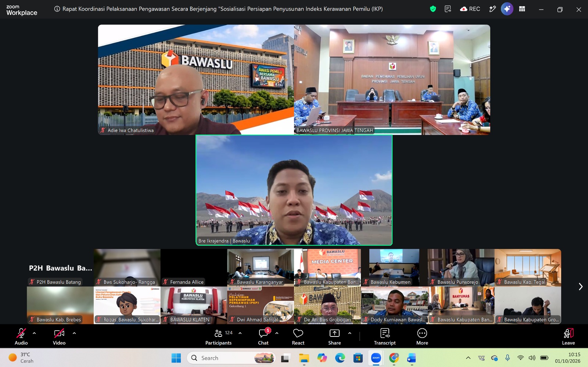
Task: Expand the participants options arrow
Action: pyautogui.click(x=240, y=333)
